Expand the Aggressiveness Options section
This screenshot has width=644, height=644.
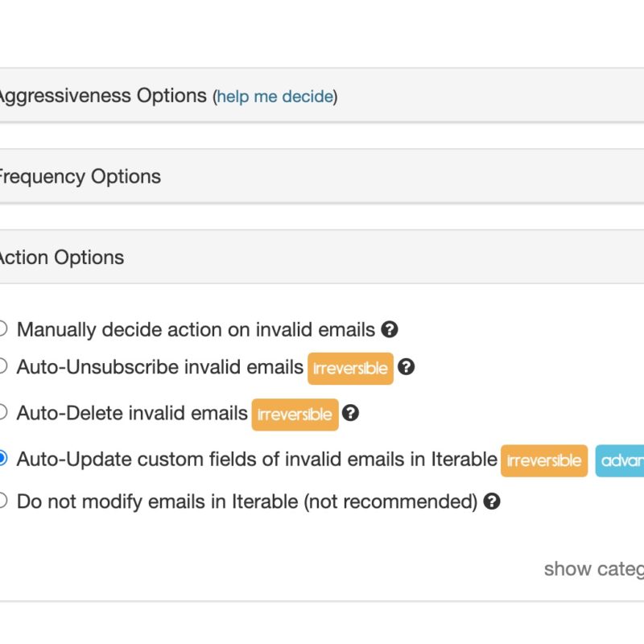(97, 95)
